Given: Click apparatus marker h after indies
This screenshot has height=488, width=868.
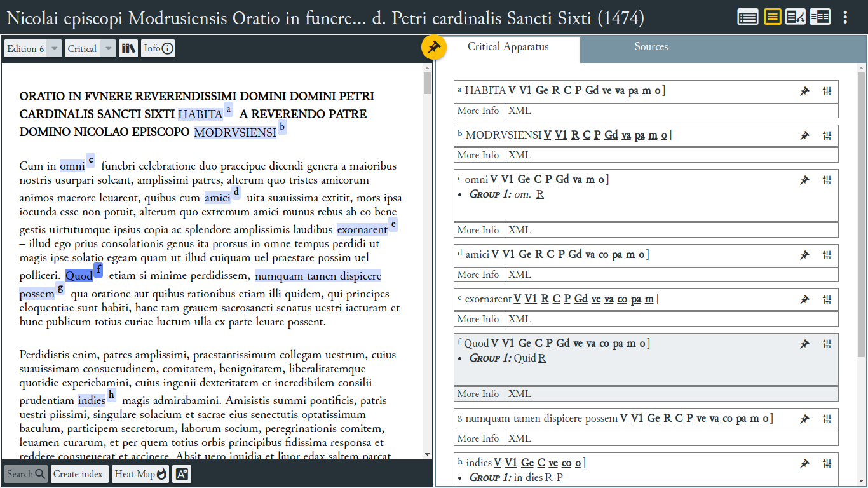Looking at the screenshot, I should click(x=111, y=395).
